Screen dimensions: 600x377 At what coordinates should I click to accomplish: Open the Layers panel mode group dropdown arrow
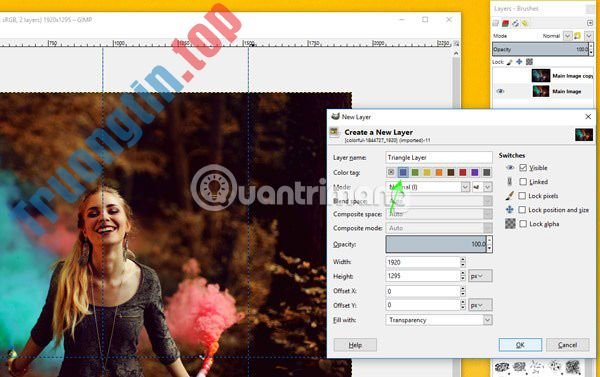(589, 36)
